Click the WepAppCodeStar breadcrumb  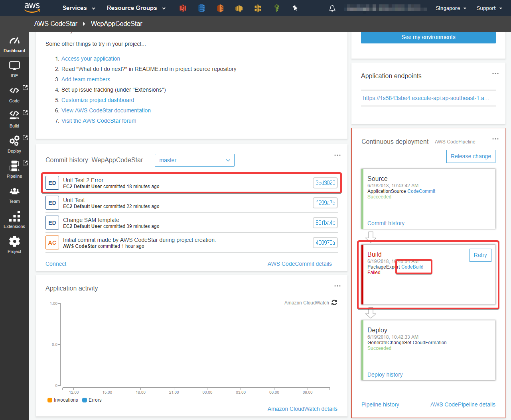tap(116, 24)
